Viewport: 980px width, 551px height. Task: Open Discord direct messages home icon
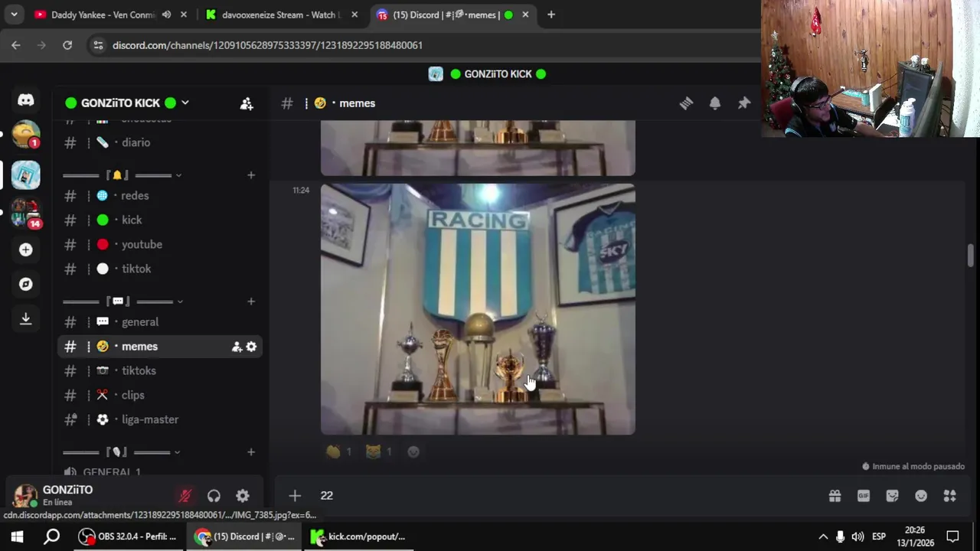pyautogui.click(x=25, y=100)
